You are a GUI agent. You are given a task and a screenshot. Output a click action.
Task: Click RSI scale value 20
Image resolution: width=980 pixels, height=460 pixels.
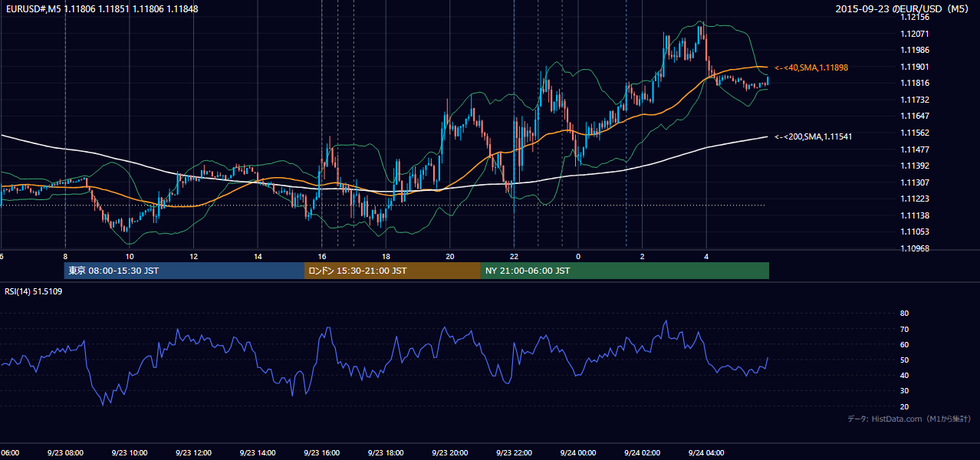click(x=904, y=406)
